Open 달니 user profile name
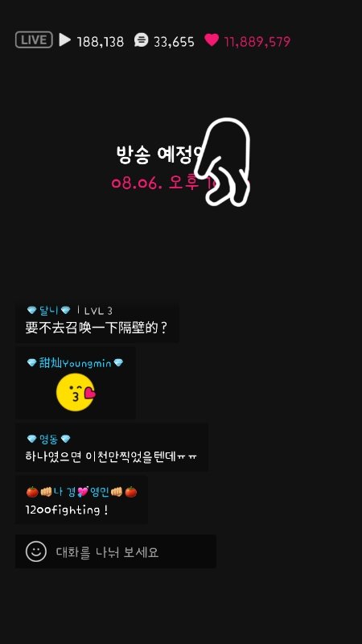Viewport: 362px width, 644px height. coord(49,310)
